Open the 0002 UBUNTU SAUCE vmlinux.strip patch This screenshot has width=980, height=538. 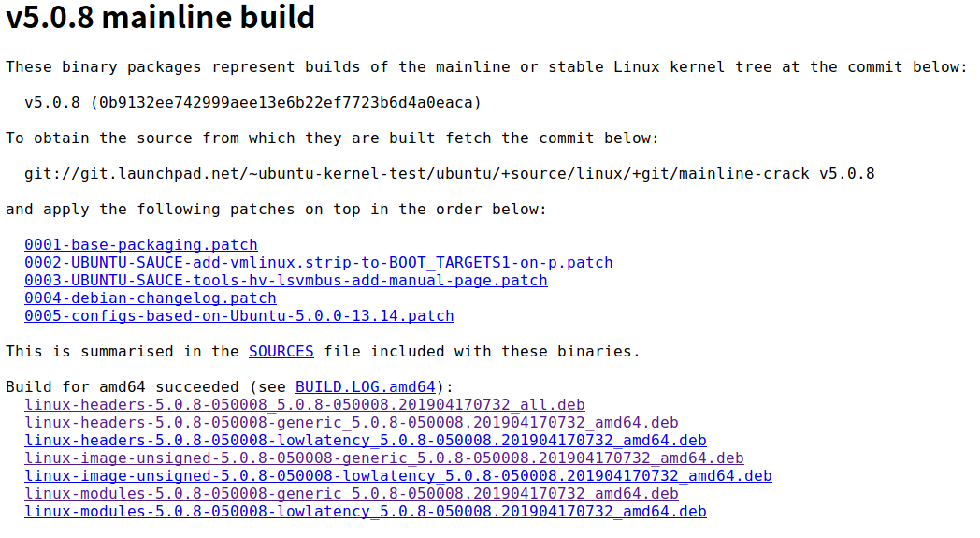[x=318, y=263]
